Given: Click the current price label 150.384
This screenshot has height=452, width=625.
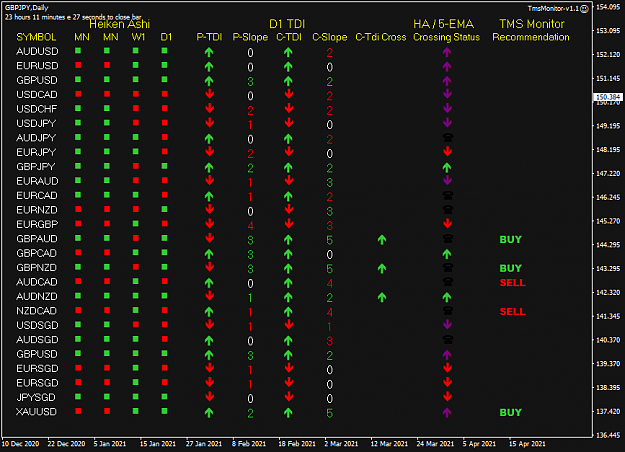Looking at the screenshot, I should tap(608, 97).
